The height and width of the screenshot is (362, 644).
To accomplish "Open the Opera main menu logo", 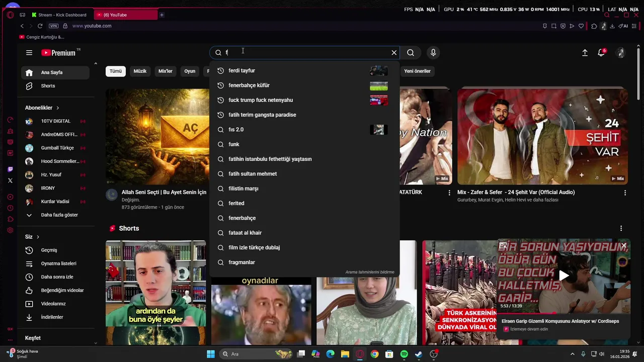I will point(10,15).
